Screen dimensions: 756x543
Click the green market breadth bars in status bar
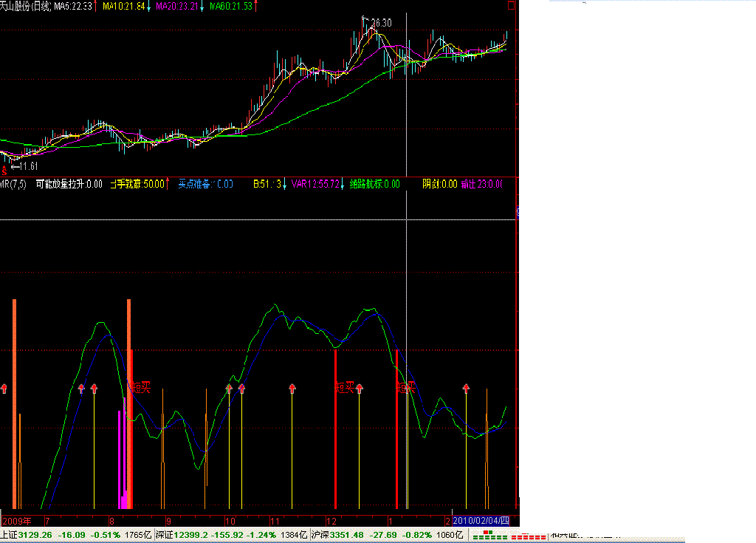[x=489, y=536]
